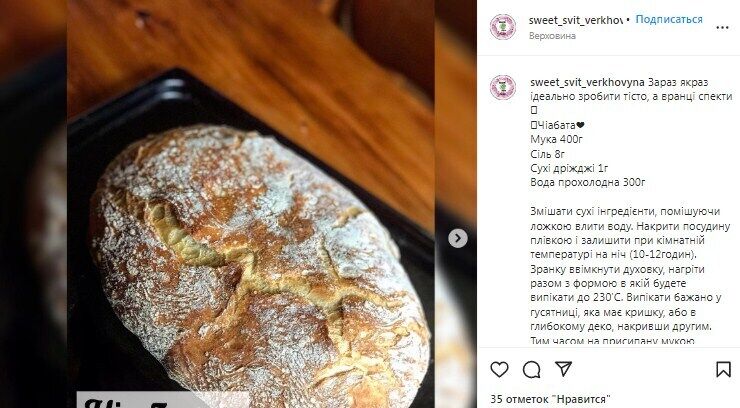
Task: Open sweet_svit_verkhovyna profile avatar in header
Action: pos(503,27)
